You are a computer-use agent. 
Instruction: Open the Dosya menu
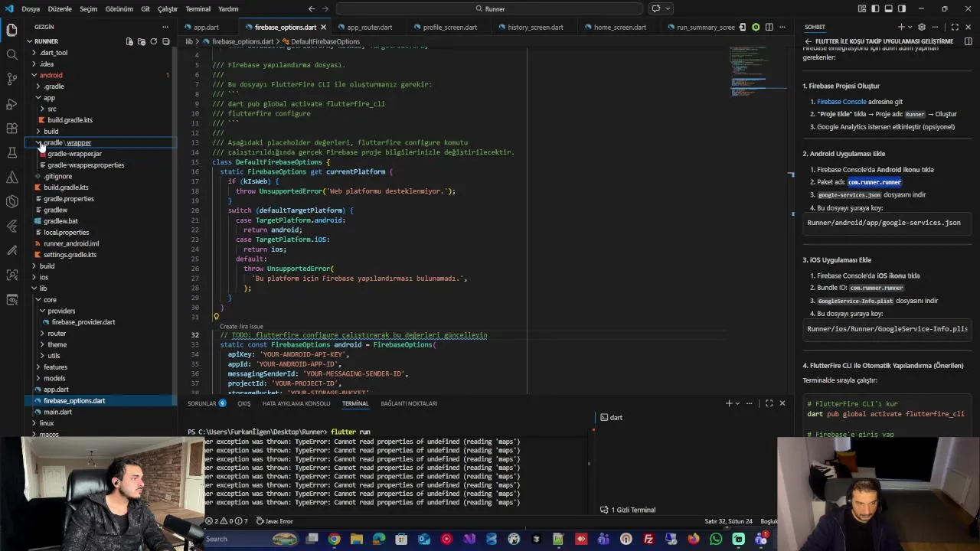31,9
